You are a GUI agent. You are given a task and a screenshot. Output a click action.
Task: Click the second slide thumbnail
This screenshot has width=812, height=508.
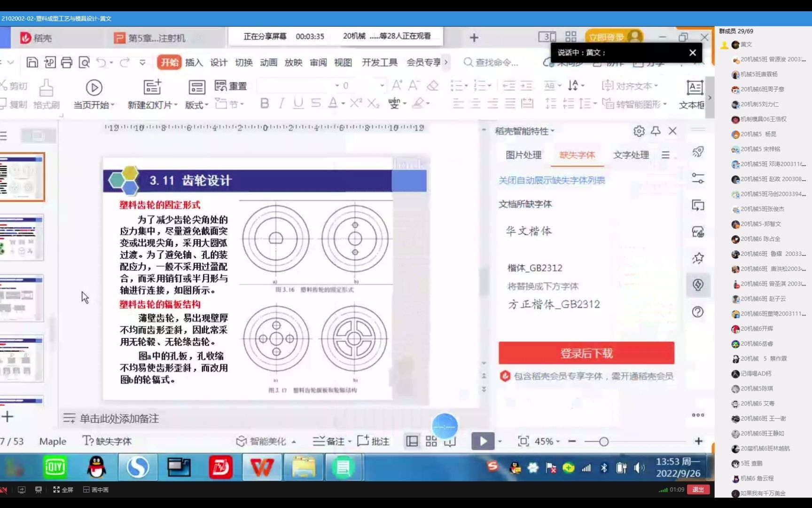coord(22,238)
